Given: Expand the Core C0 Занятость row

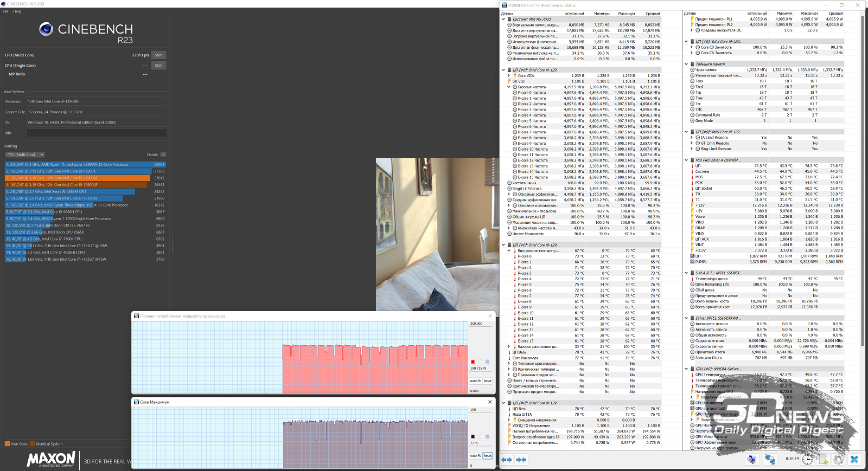Looking at the screenshot, I should click(x=692, y=47).
